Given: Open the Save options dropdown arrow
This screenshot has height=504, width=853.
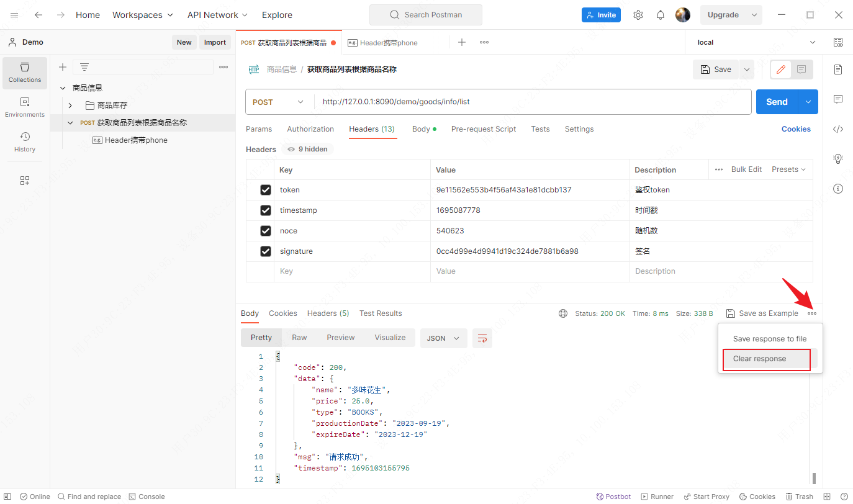Looking at the screenshot, I should 746,70.
